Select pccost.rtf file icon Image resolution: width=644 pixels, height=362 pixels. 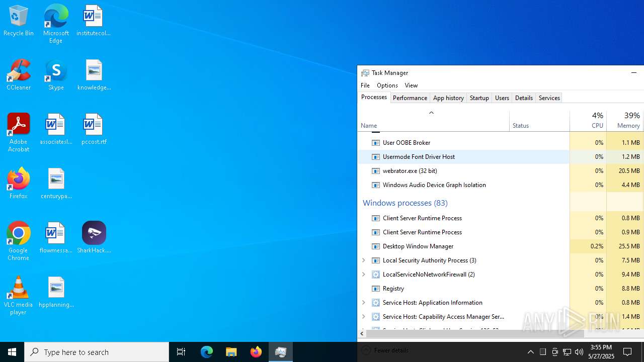point(94,130)
